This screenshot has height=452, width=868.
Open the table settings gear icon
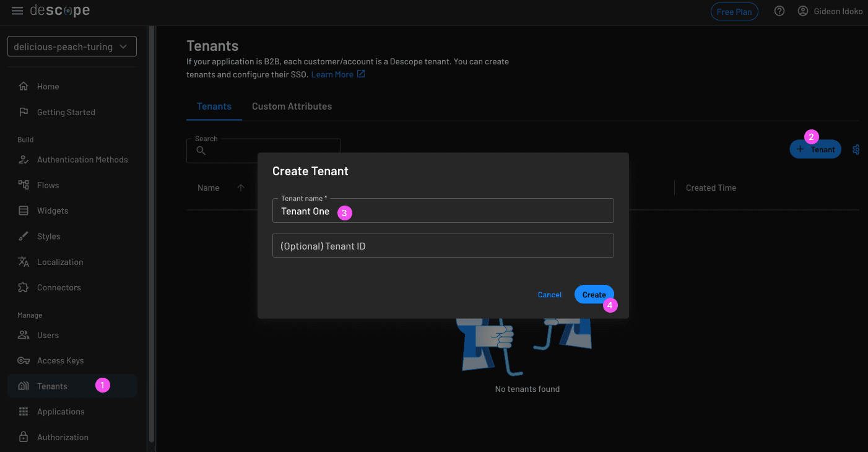856,149
